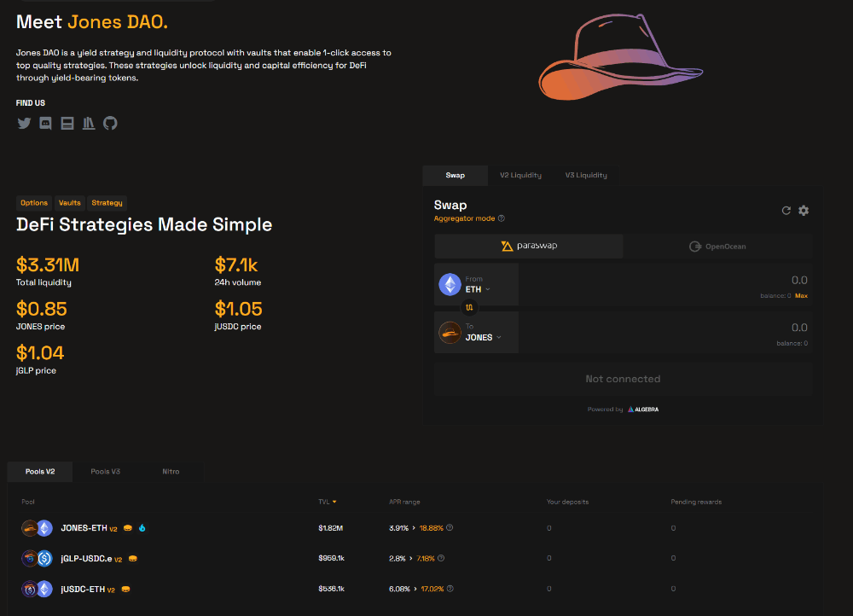Switch to V2 Liquidity tab
Image resolution: width=853 pixels, height=616 pixels.
pos(520,175)
